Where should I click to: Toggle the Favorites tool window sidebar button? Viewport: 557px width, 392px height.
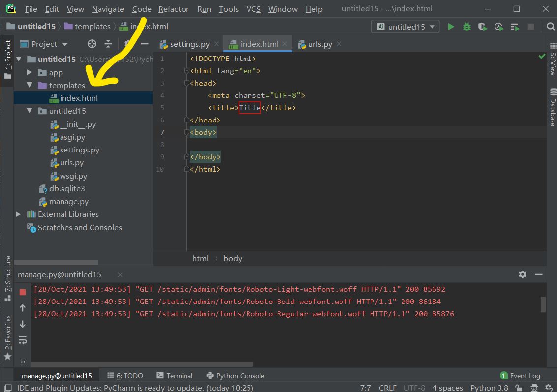point(7,337)
